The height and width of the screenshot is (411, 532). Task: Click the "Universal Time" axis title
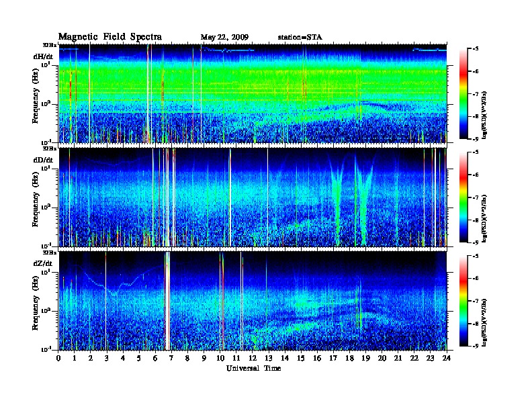click(254, 368)
